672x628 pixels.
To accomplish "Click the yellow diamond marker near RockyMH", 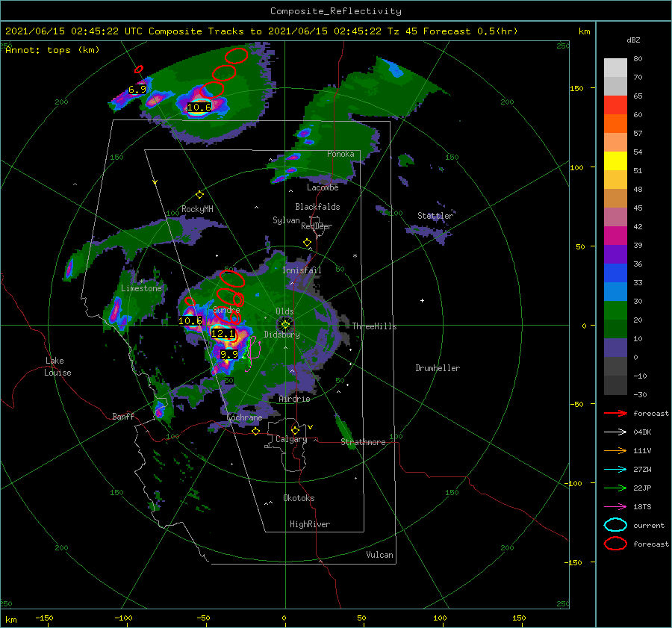I will [199, 195].
